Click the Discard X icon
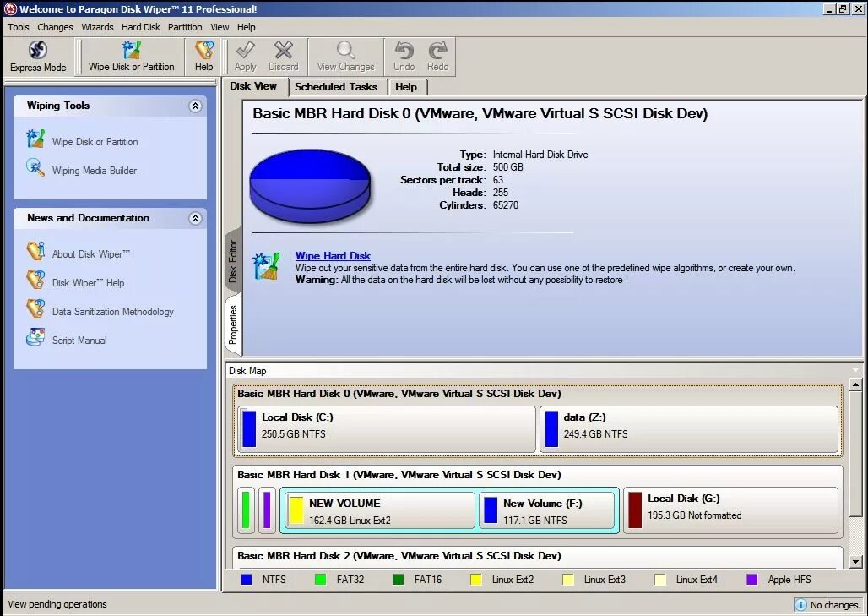Image resolution: width=868 pixels, height=616 pixels. pos(284,51)
